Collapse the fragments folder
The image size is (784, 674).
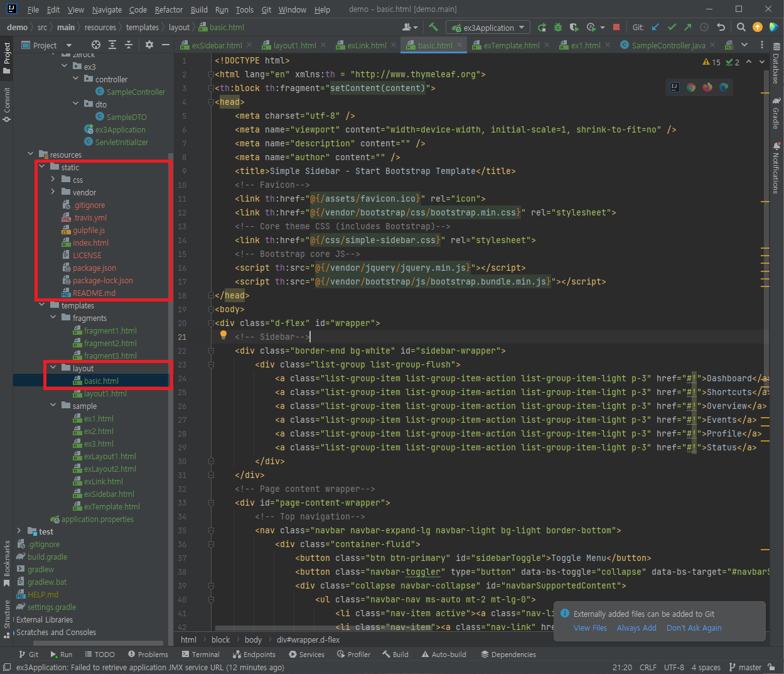point(53,318)
